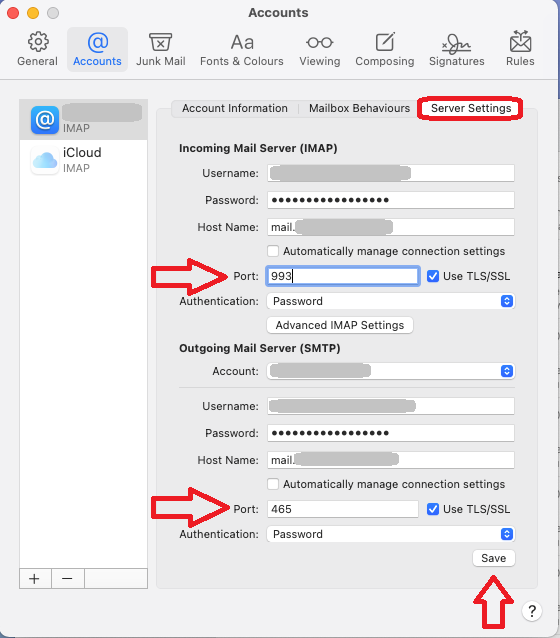Viewport: 560px width, 638px height.
Task: Open outgoing Authentication Password dropdown
Action: point(391,534)
